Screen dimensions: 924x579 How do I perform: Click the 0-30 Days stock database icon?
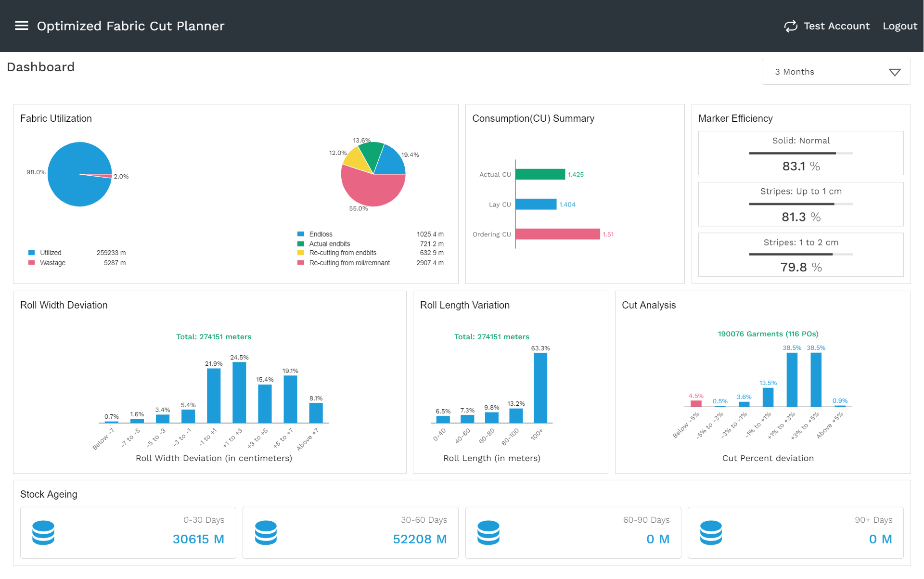43,533
